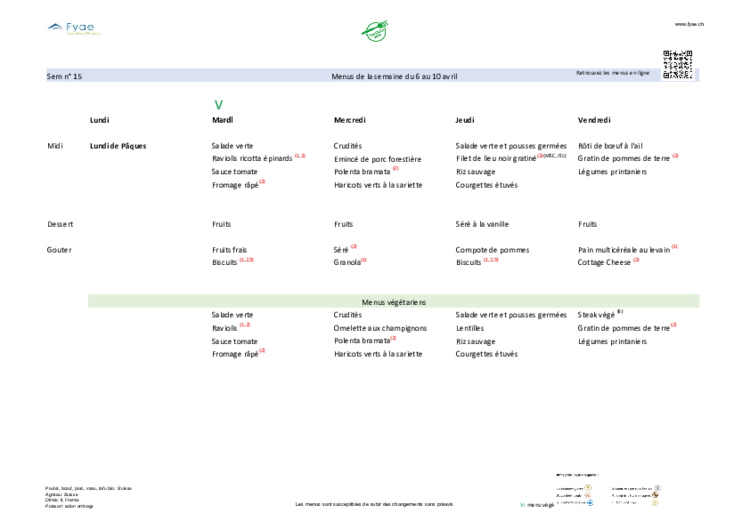Click the small green icon near the bottom
Screen dimensions: 750x529
click(x=521, y=504)
